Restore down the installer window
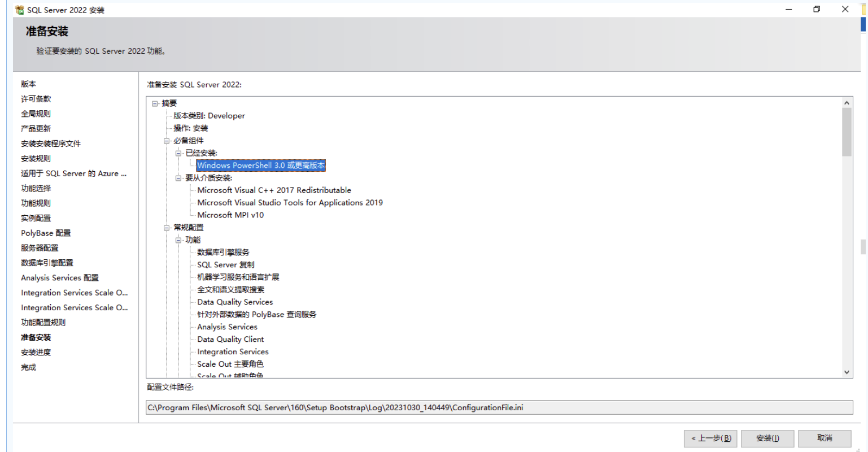This screenshot has height=452, width=868. [x=817, y=10]
